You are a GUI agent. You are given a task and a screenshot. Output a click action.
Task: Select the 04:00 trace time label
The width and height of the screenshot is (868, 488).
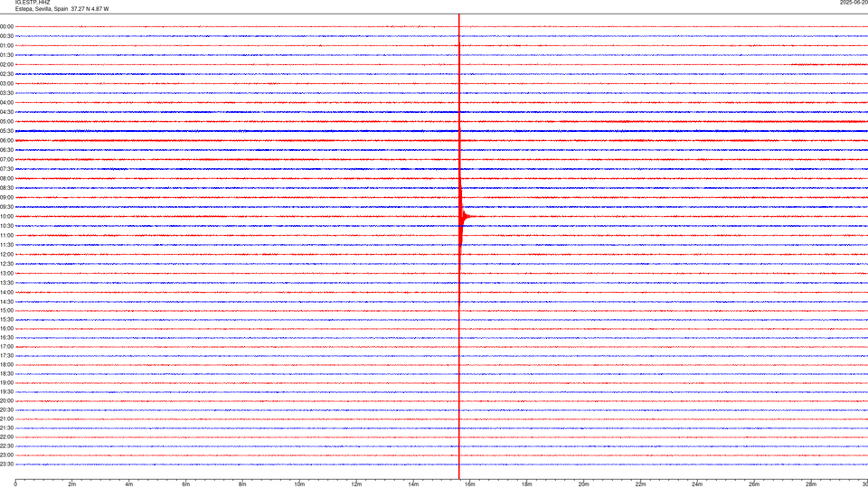(6, 102)
